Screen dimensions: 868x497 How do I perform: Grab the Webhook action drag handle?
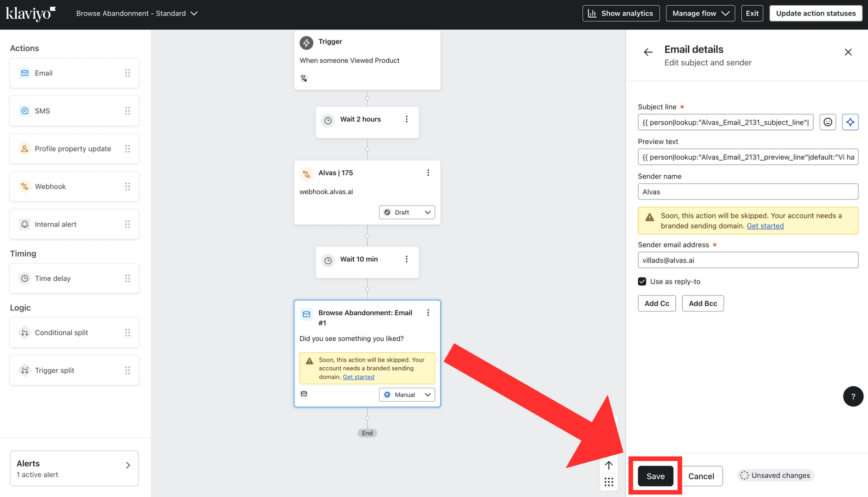(x=127, y=186)
